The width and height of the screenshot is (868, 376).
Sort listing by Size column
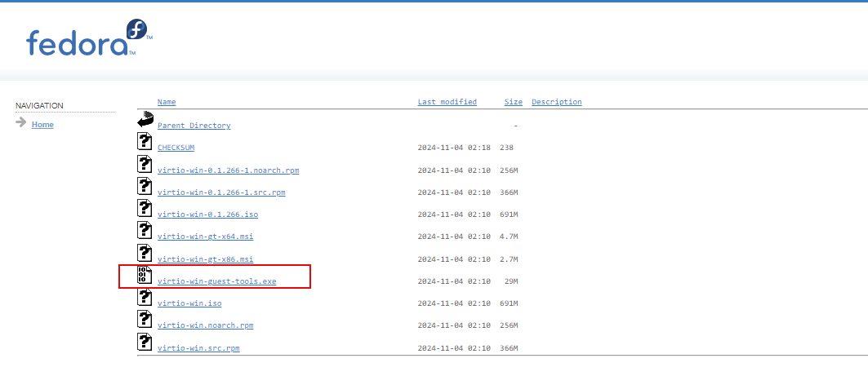coord(513,102)
